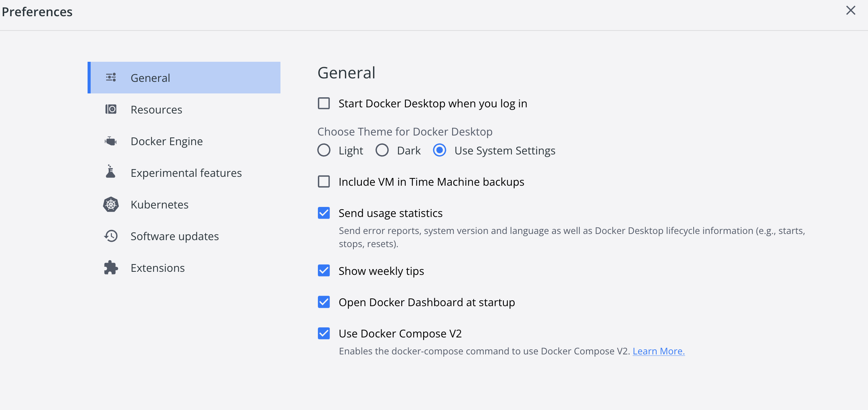
Task: Uncheck Send usage statistics
Action: point(324,213)
